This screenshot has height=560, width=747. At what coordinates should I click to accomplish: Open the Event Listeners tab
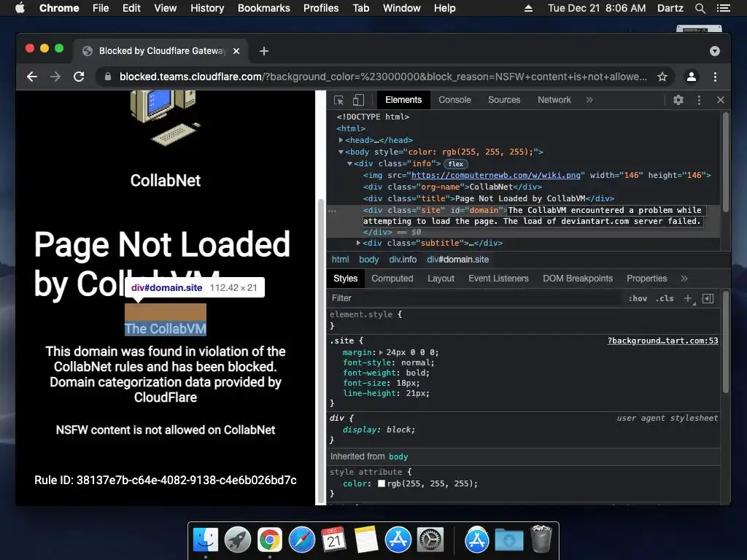(498, 279)
